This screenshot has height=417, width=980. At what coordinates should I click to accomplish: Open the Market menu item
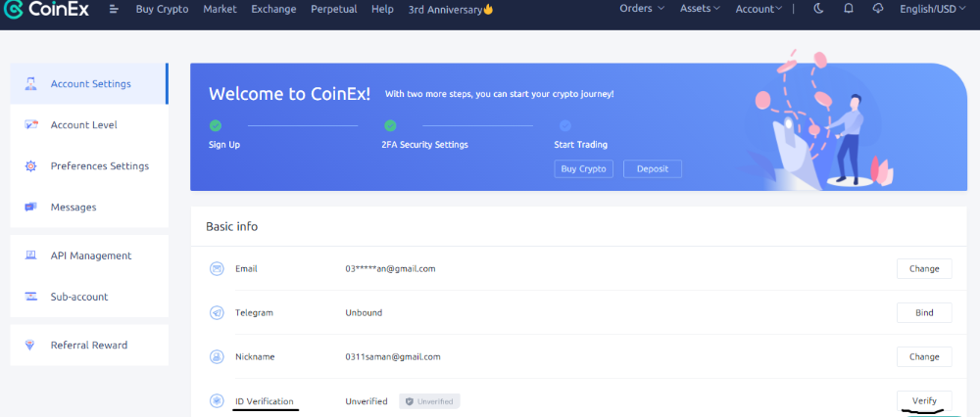click(x=220, y=10)
